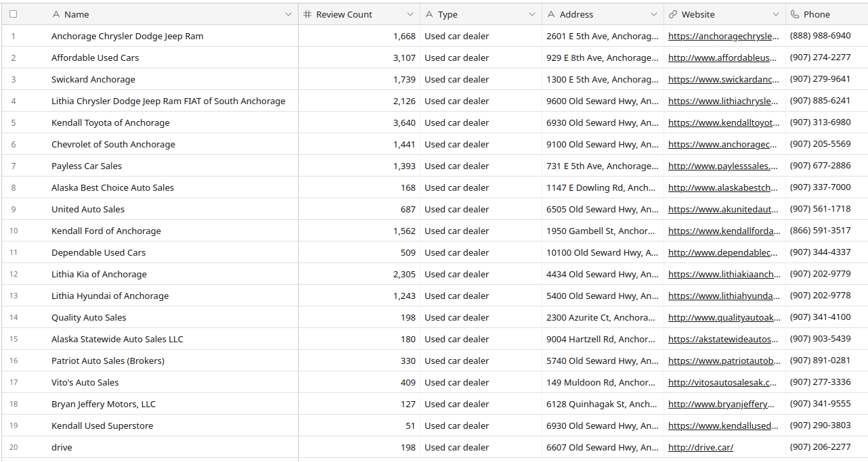Select the Swickard Anchorage name cell
This screenshot has height=462, width=868.
(173, 79)
